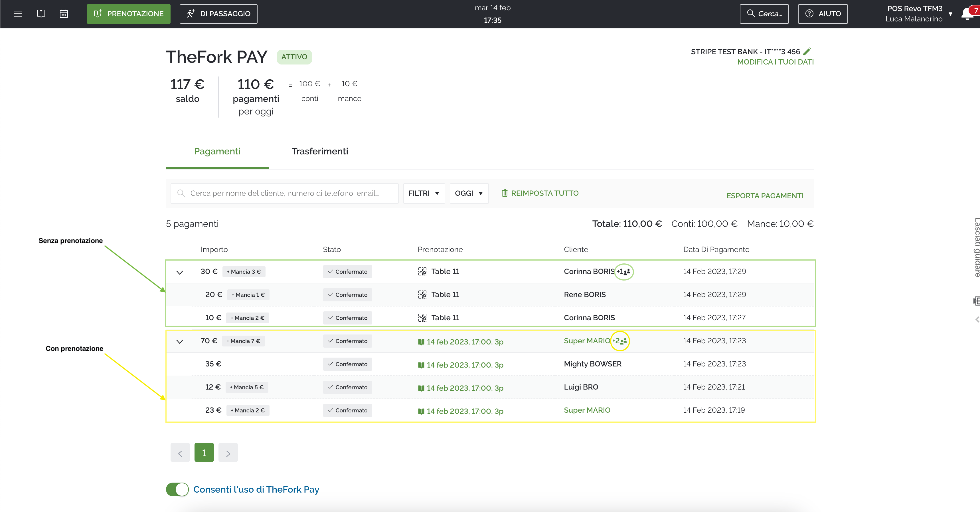
Task: Click the Mancia 7 € tip badge
Action: 244,341
